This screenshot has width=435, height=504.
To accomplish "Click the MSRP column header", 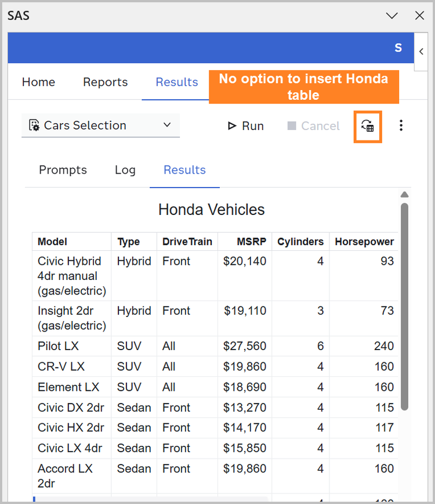I will point(245,242).
